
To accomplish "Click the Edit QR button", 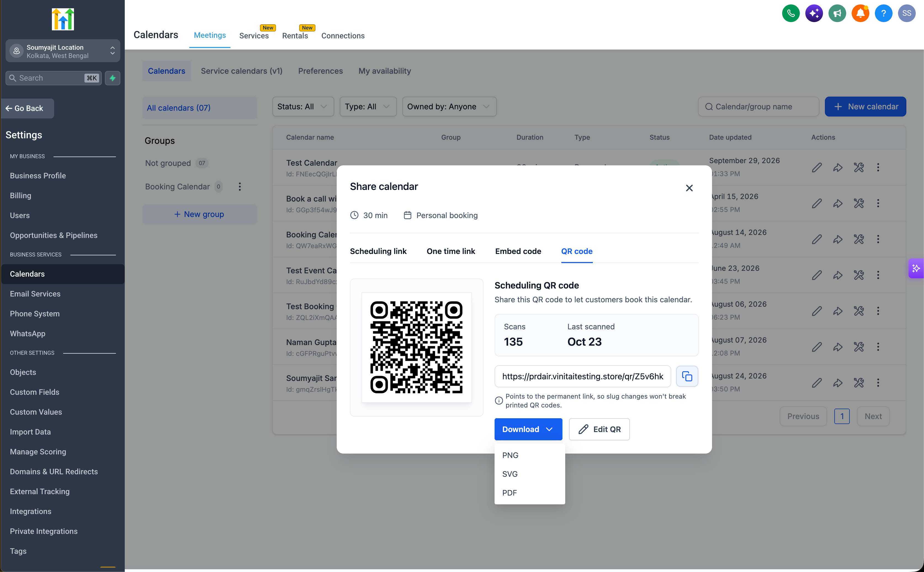I will tap(599, 429).
